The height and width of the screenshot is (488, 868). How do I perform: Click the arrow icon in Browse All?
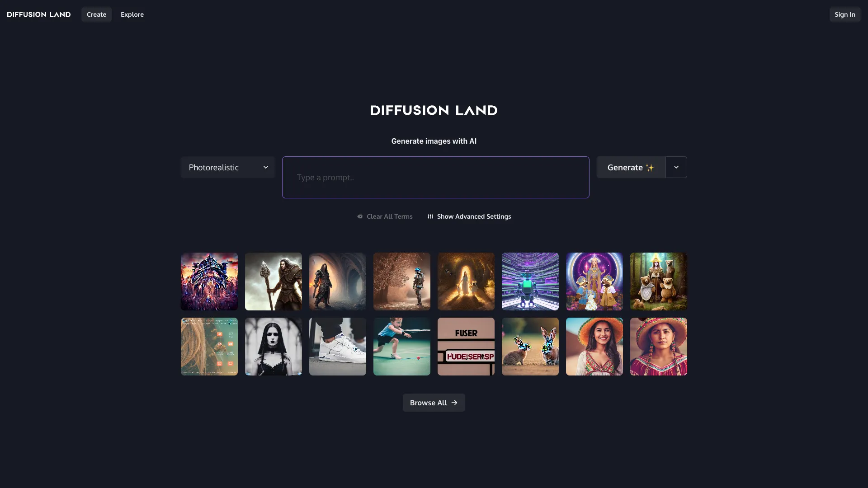[454, 403]
